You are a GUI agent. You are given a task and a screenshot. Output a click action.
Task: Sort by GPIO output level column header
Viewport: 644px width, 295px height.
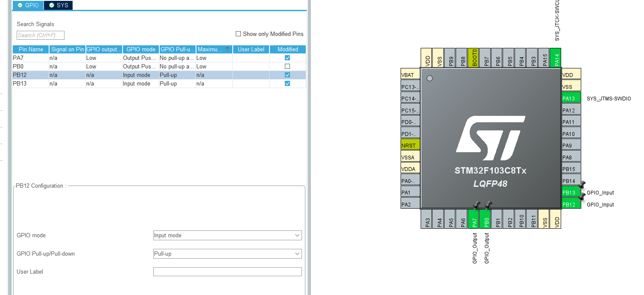coord(104,49)
